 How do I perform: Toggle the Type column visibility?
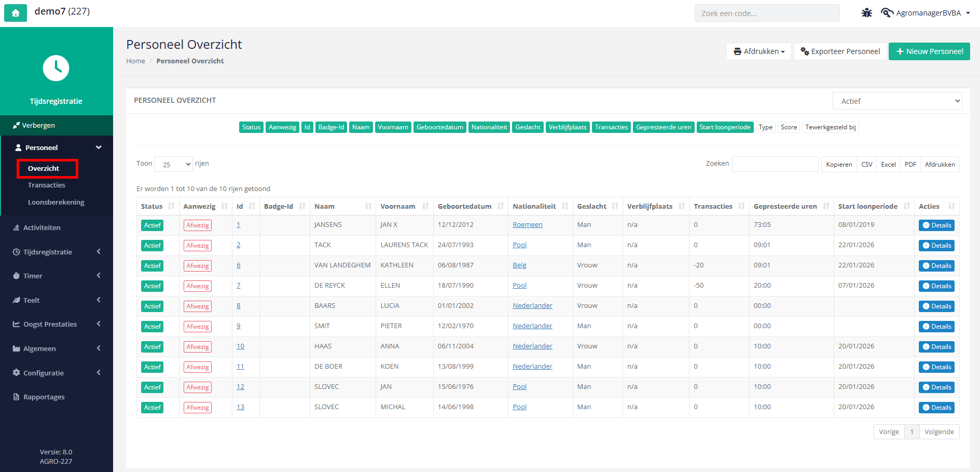765,127
